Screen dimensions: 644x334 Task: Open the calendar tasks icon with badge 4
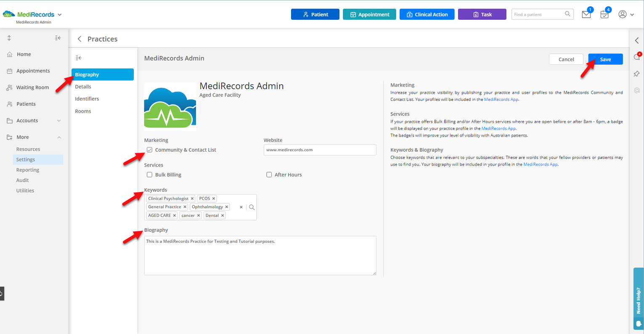[x=604, y=15]
